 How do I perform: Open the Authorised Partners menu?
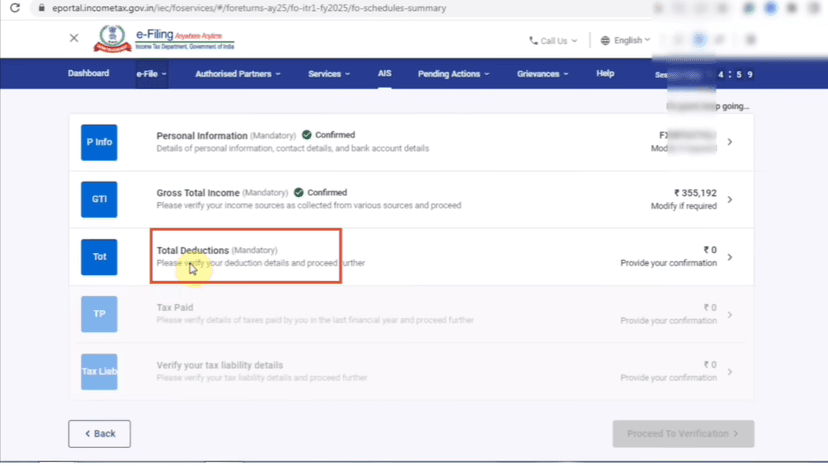pyautogui.click(x=238, y=74)
